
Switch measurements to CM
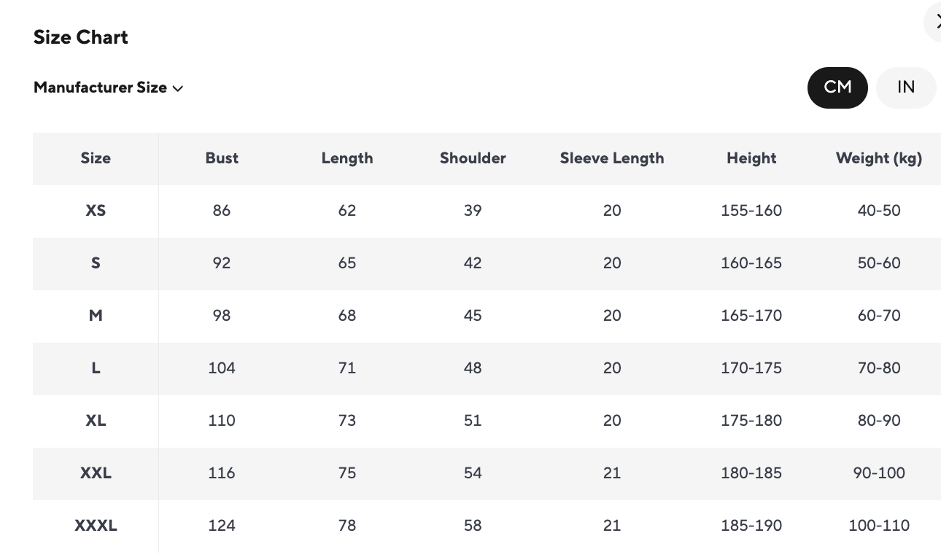click(837, 87)
